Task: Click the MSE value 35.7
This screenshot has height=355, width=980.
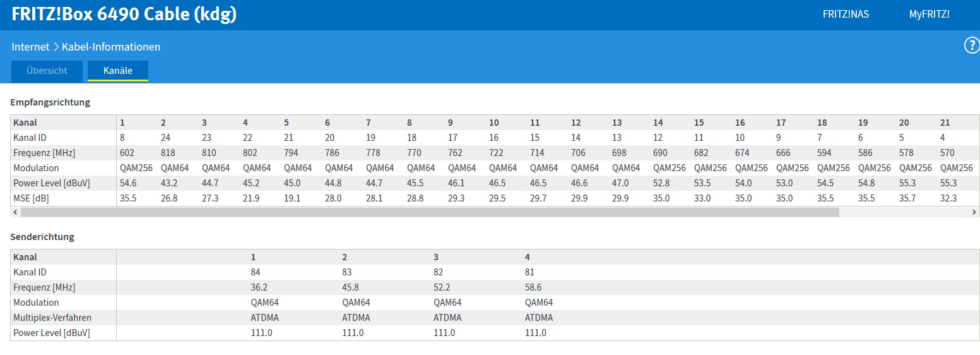Action: (907, 198)
